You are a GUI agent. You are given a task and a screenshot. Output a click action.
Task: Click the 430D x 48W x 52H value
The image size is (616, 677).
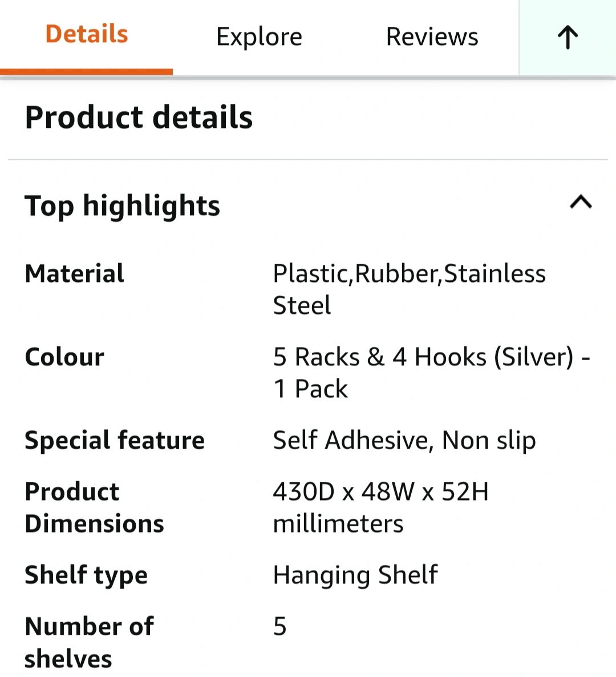click(x=380, y=507)
